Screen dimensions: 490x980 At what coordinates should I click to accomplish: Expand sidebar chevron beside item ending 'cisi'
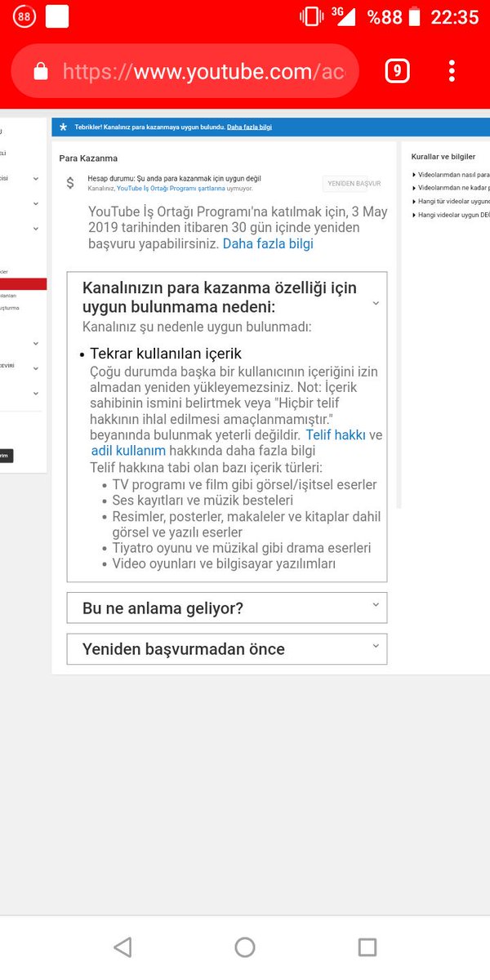pos(35,178)
